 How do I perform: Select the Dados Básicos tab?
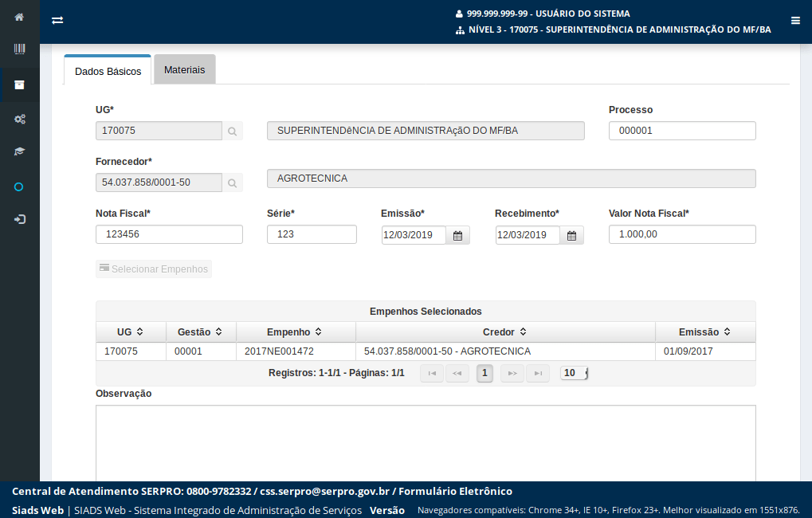point(108,71)
